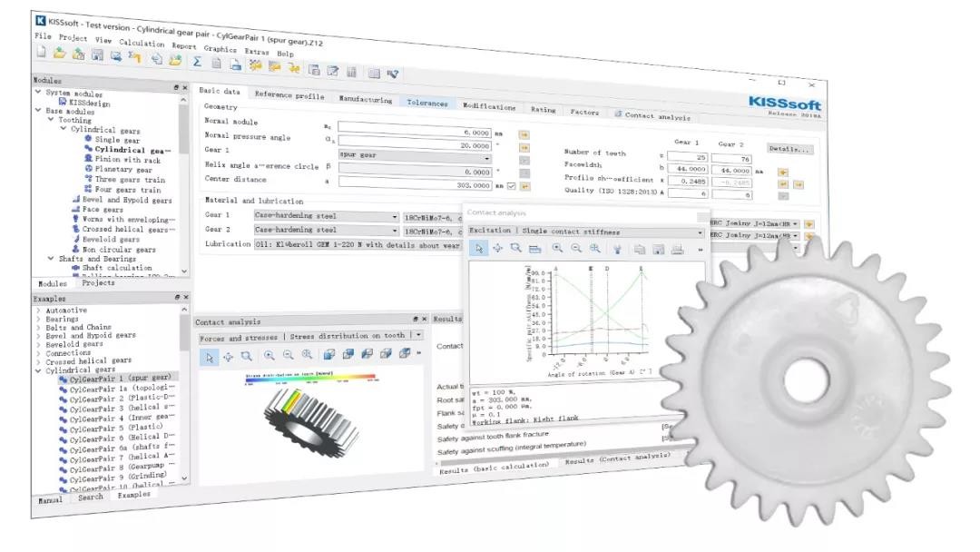The height and width of the screenshot is (552, 980).
Task: Fit the stiffness graph to its window
Action: coord(595,249)
